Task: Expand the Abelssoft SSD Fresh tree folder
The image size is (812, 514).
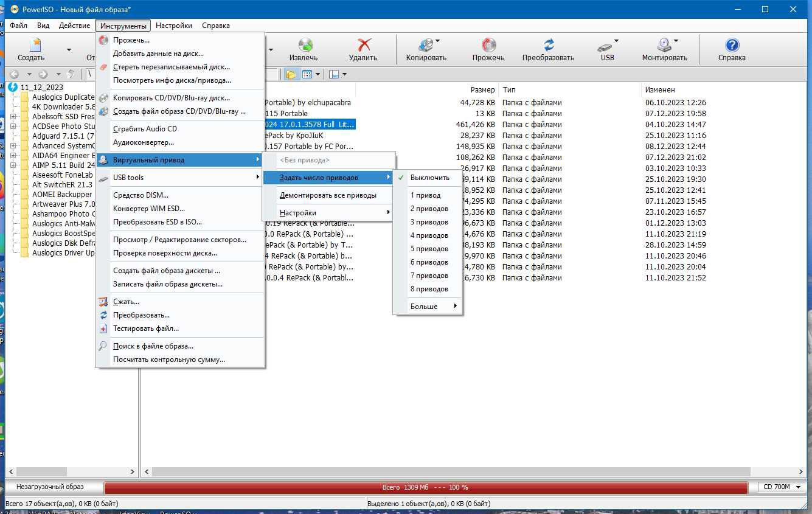Action: click(13, 117)
